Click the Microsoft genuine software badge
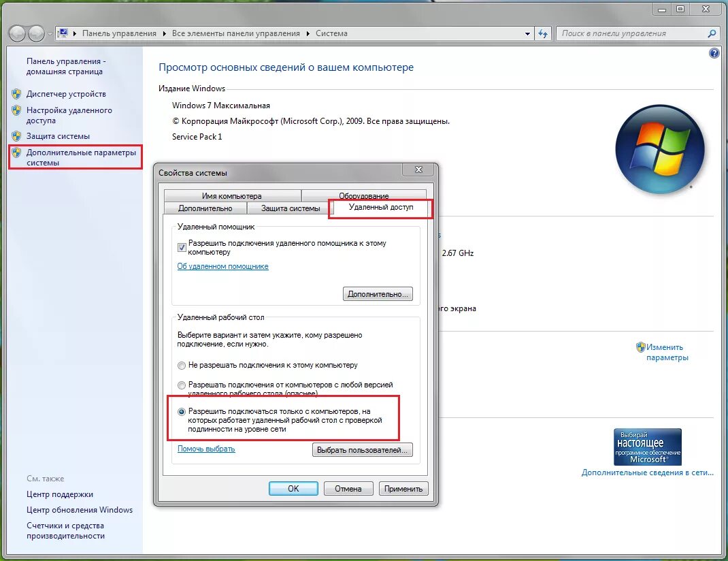Image resolution: width=728 pixels, height=561 pixels. coord(648,447)
